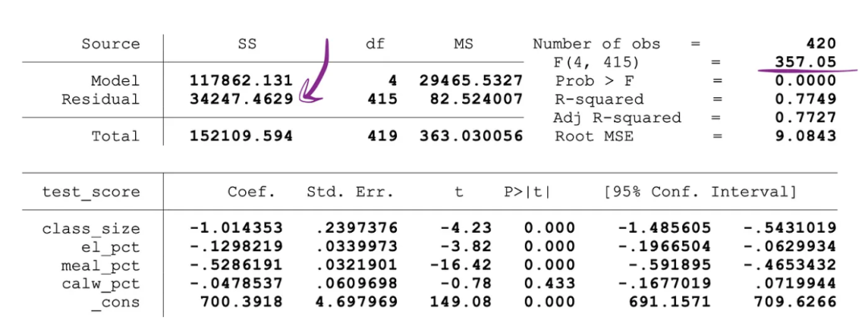This screenshot has width=868, height=326.
Task: Click the _cons coefficient 700.3918
Action: pos(241,302)
